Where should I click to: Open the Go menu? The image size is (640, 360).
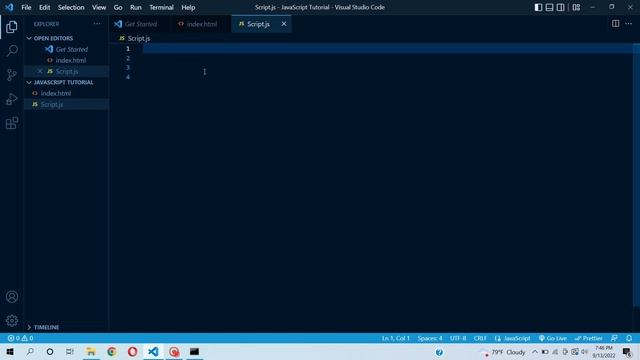(x=118, y=7)
